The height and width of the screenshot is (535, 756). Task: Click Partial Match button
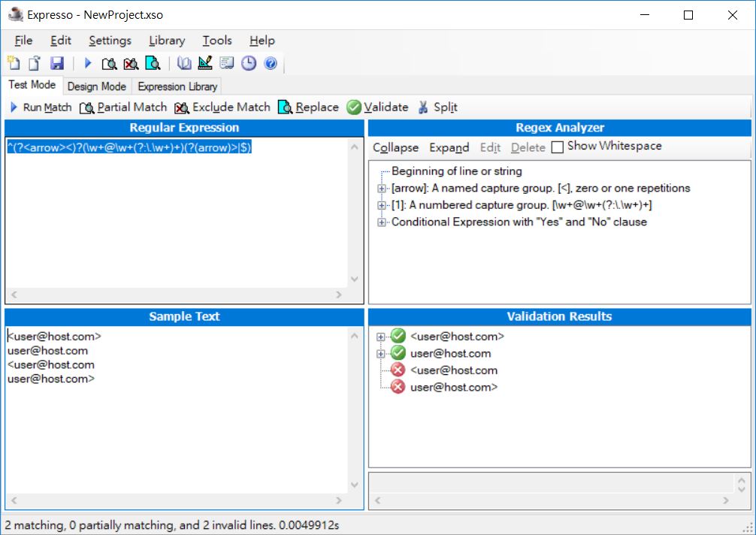(123, 107)
